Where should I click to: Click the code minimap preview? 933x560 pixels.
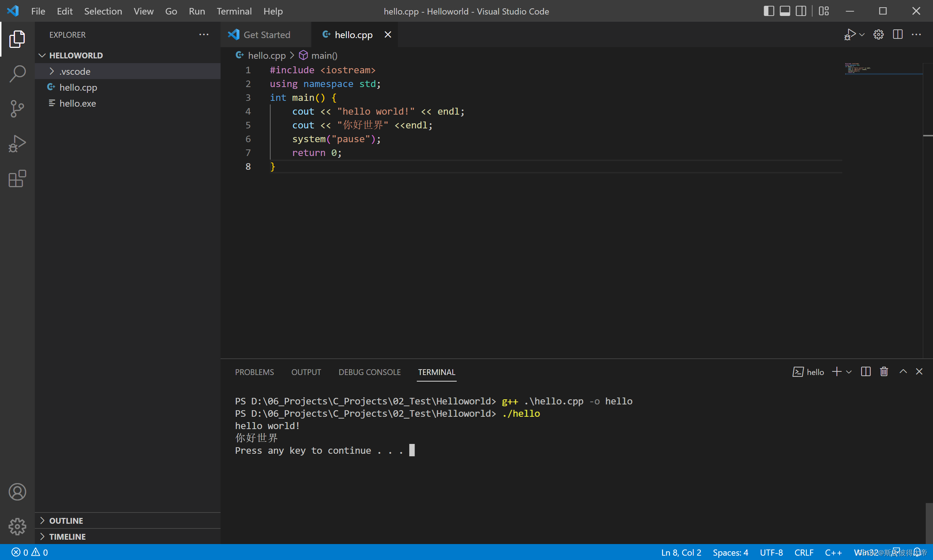click(883, 69)
